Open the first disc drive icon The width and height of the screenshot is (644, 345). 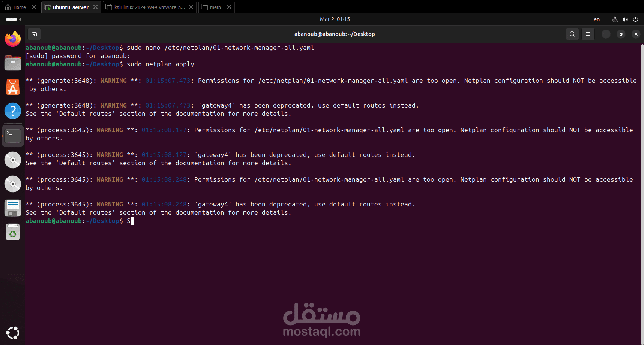tap(13, 160)
